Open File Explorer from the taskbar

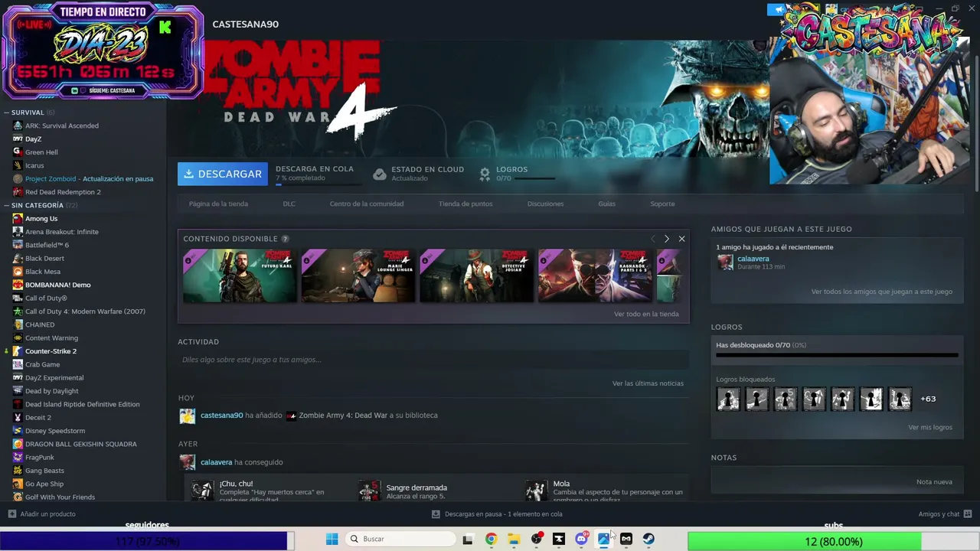point(514,539)
